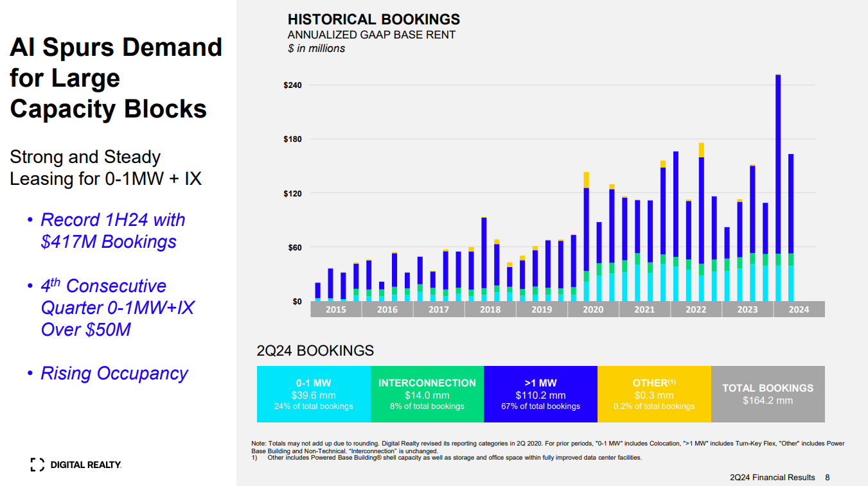Select the Historical Bookings title
The image size is (868, 486).
375,19
